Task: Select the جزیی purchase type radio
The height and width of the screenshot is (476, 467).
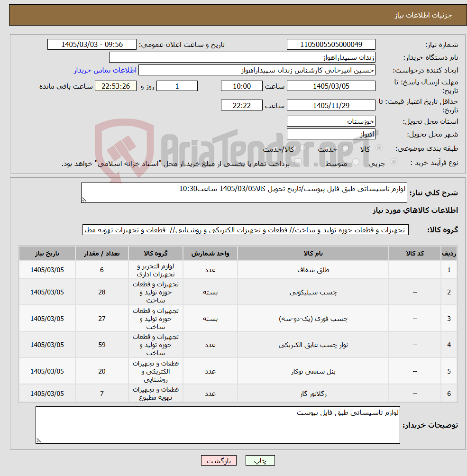Action: click(394, 162)
